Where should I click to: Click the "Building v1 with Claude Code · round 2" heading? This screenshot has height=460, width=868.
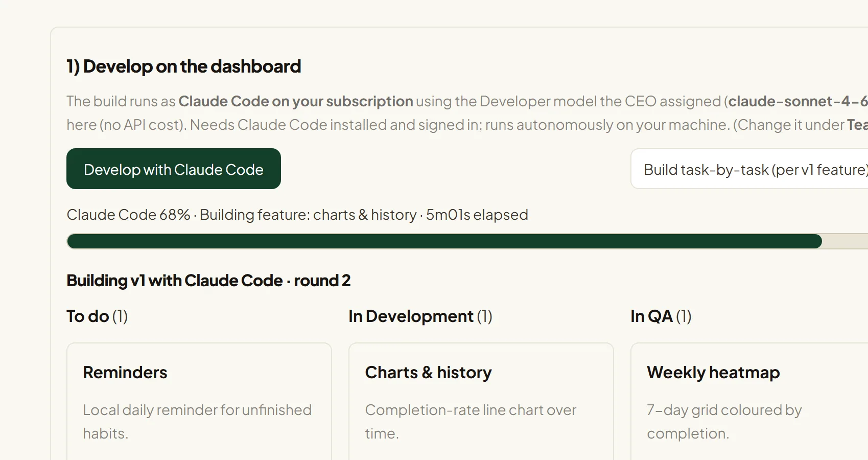pyautogui.click(x=208, y=281)
